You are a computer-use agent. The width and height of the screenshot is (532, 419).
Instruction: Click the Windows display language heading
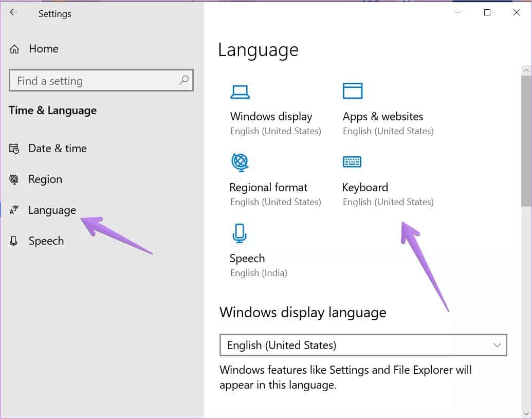click(303, 313)
